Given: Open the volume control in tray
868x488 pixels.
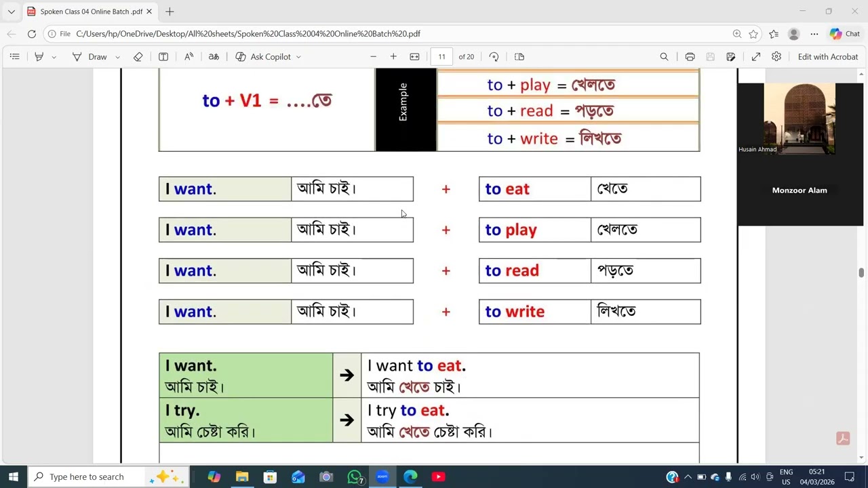Looking at the screenshot, I should [x=755, y=476].
